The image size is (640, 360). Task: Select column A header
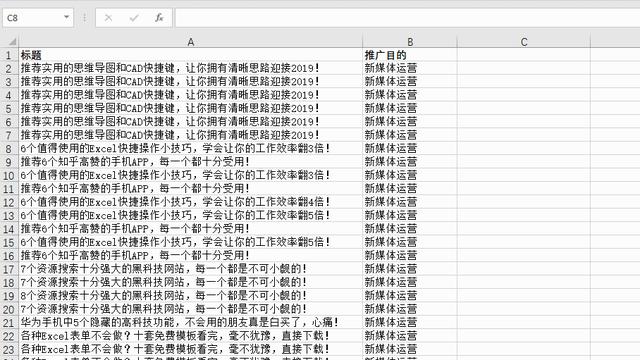[x=191, y=42]
